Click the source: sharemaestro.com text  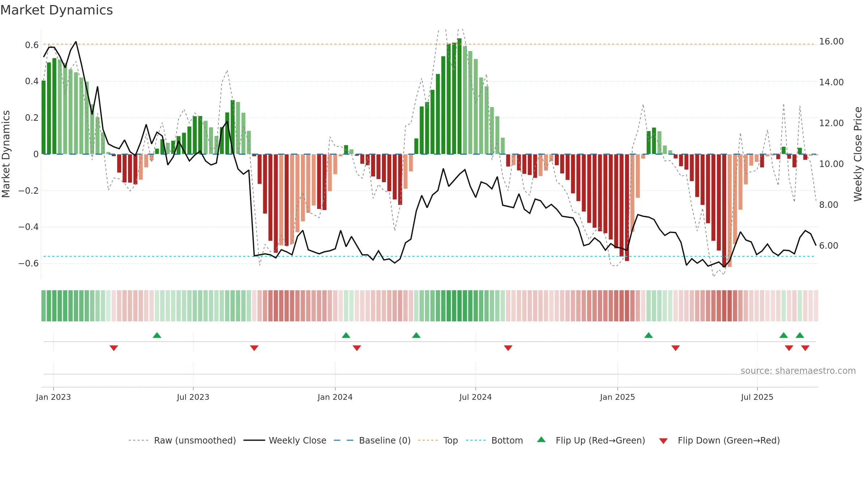798,371
